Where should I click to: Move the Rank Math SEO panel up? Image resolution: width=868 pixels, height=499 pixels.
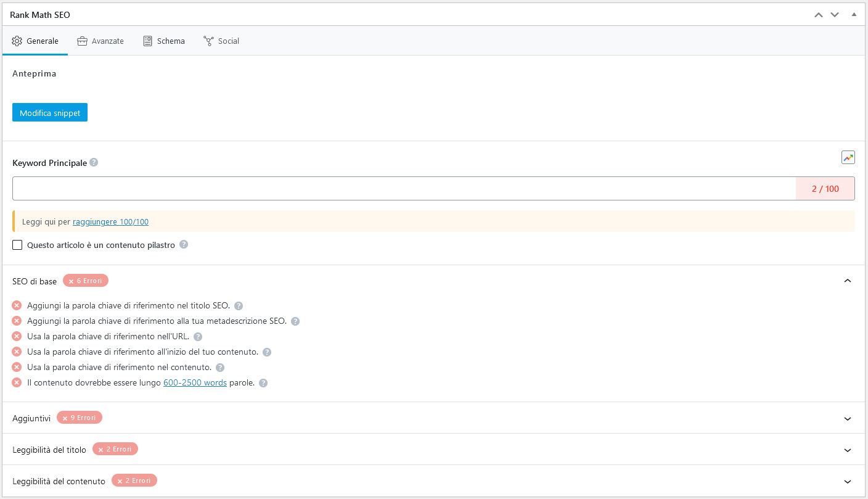pyautogui.click(x=819, y=15)
